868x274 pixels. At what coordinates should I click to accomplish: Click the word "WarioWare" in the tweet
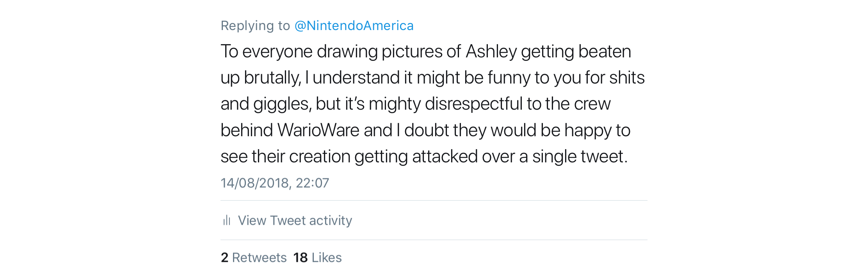[318, 130]
